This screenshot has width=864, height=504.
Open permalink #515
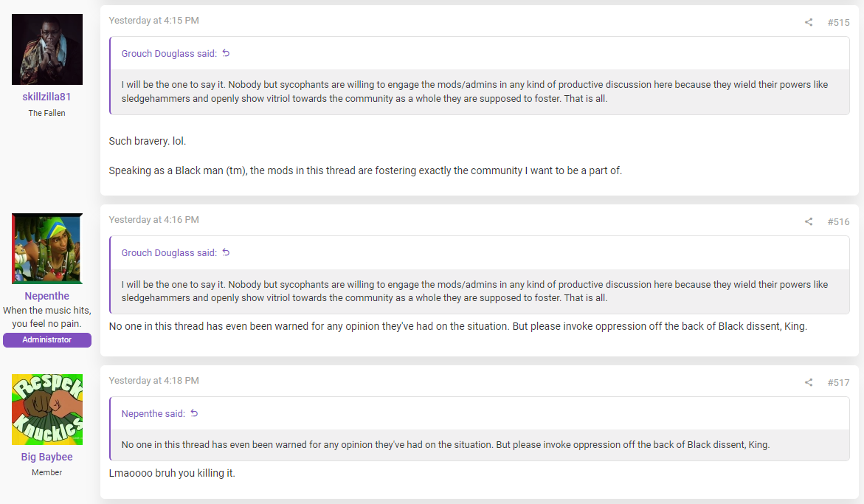coord(838,23)
